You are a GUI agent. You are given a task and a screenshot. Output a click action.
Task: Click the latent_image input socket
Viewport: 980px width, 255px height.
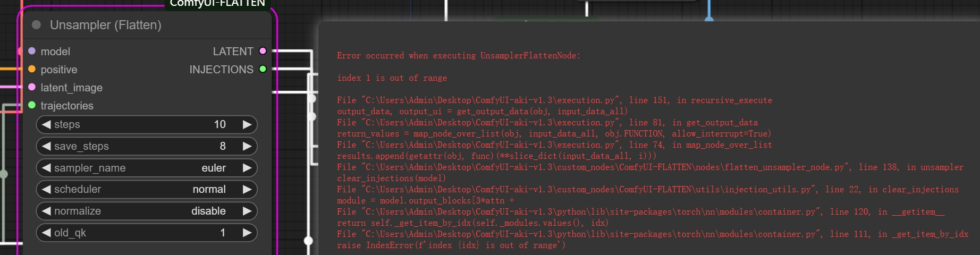point(32,87)
